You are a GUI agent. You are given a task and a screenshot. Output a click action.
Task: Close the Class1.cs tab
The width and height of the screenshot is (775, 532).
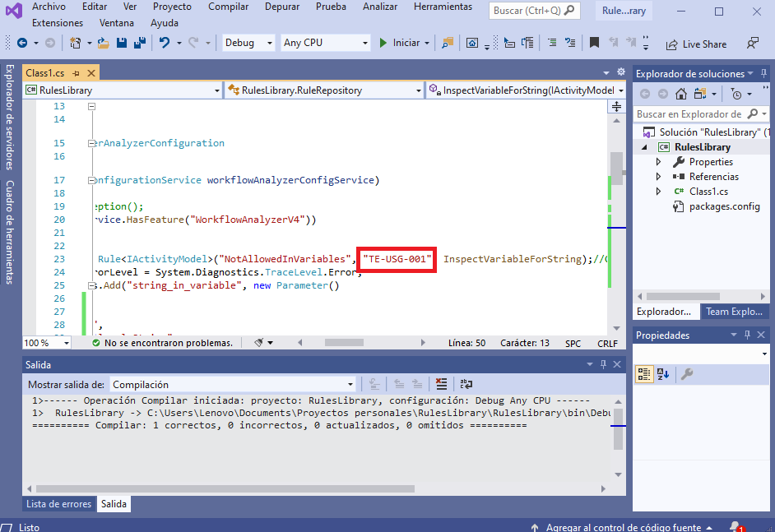pyautogui.click(x=91, y=73)
